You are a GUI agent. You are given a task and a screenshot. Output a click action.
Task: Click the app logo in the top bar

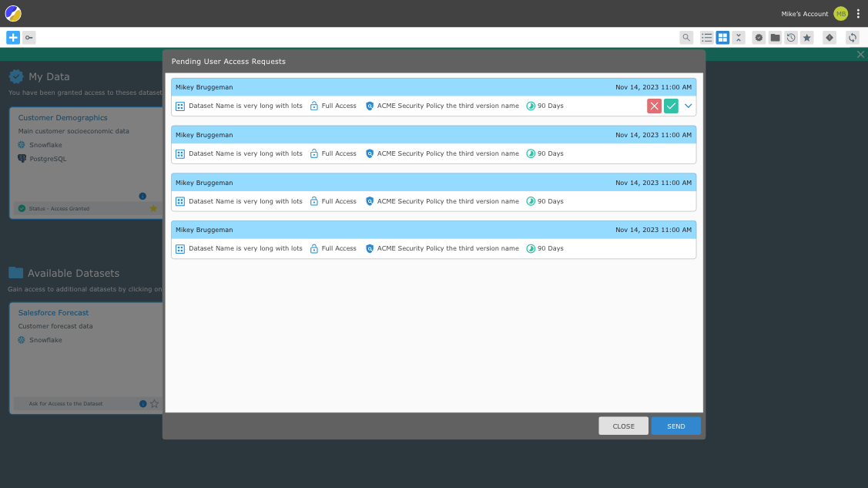(13, 13)
